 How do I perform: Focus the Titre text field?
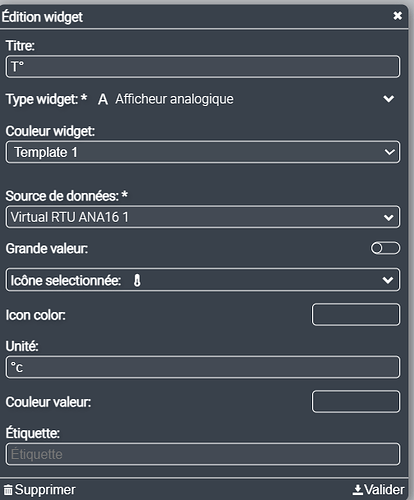pyautogui.click(x=203, y=67)
